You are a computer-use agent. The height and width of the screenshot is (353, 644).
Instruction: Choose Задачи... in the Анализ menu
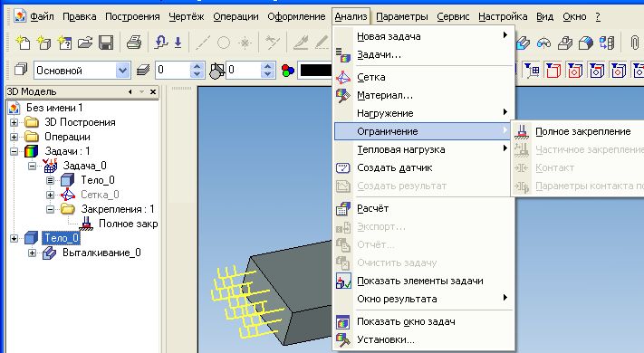424,54
